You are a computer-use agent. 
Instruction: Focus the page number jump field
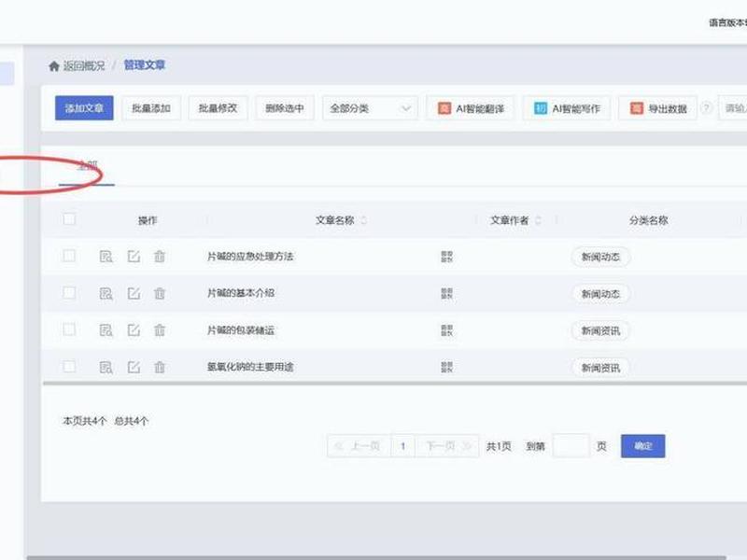(x=571, y=446)
